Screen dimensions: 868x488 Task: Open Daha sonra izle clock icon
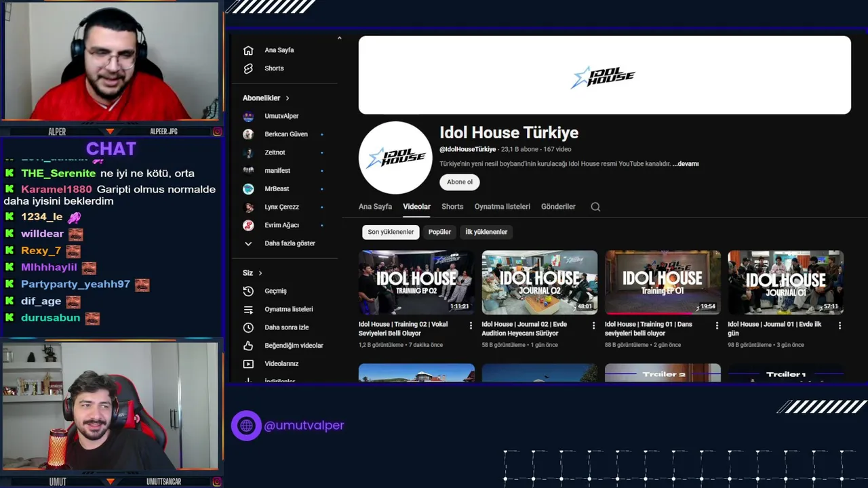tap(248, 327)
